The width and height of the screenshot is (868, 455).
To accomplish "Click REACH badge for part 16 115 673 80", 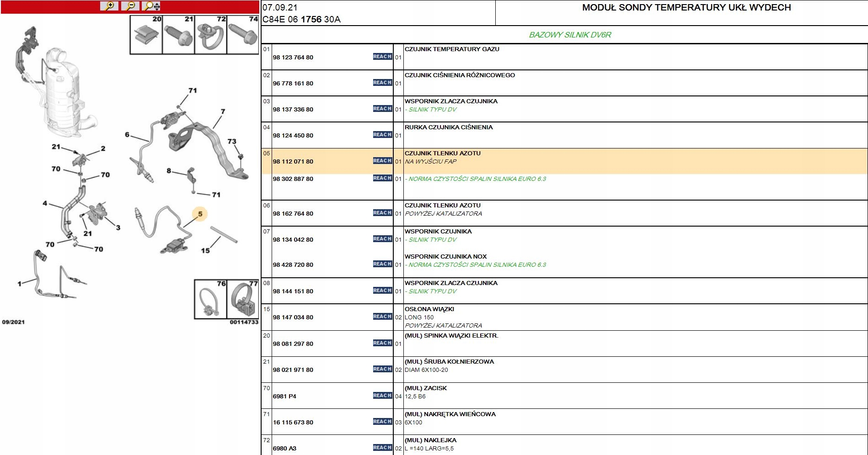I will pyautogui.click(x=382, y=422).
